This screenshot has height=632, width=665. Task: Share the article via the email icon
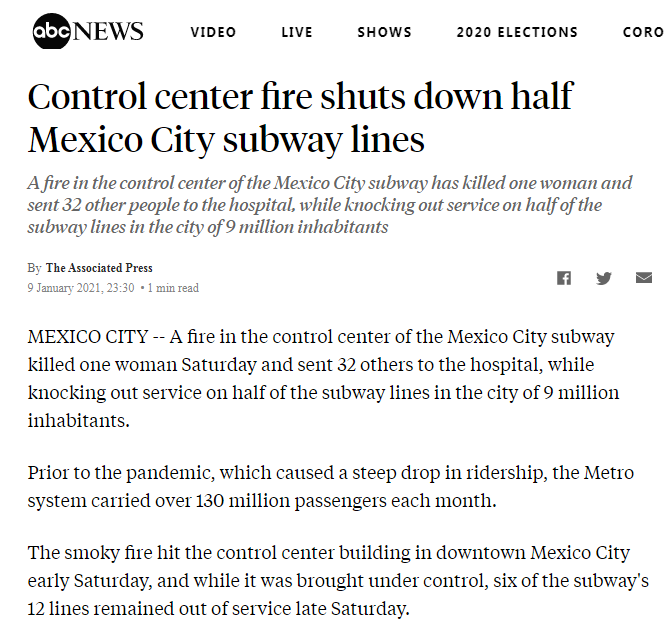coord(644,277)
